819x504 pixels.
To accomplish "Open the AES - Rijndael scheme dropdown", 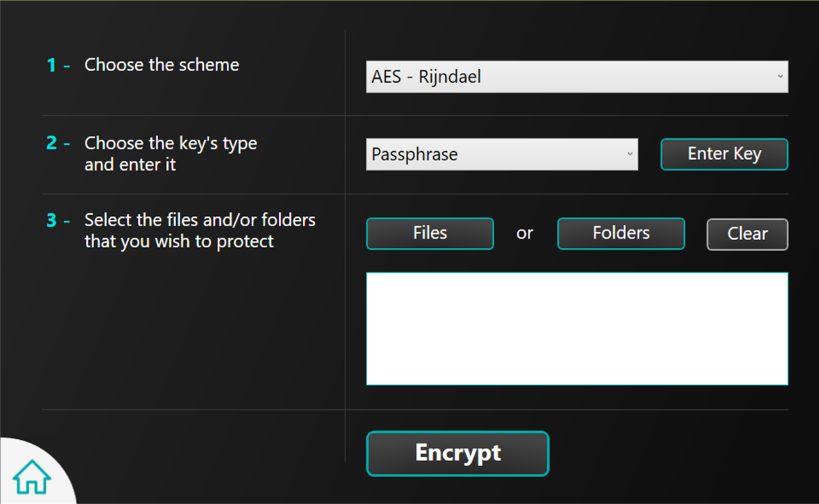I will pos(576,77).
